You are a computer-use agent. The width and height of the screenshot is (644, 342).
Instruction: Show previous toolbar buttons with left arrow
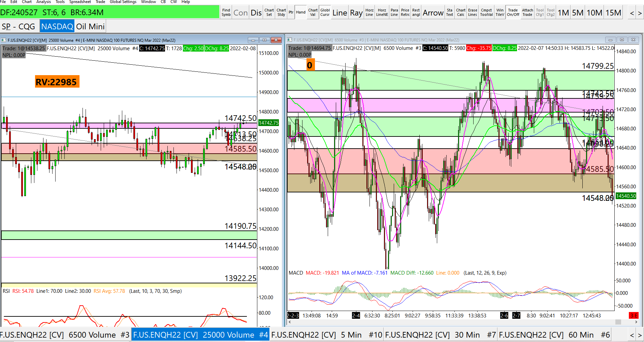632,13
